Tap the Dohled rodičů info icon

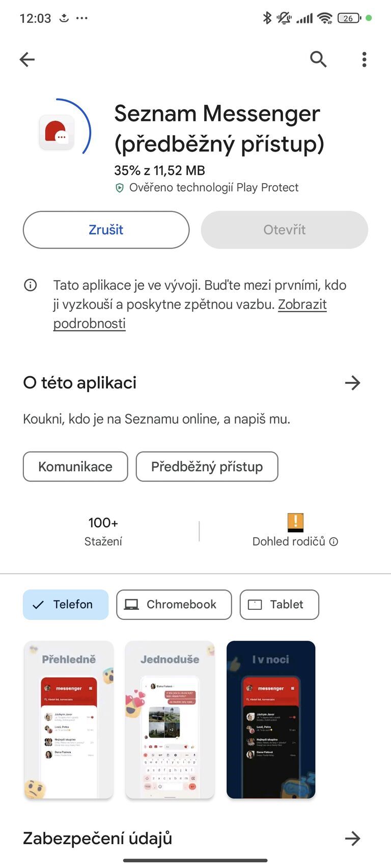coord(333,541)
